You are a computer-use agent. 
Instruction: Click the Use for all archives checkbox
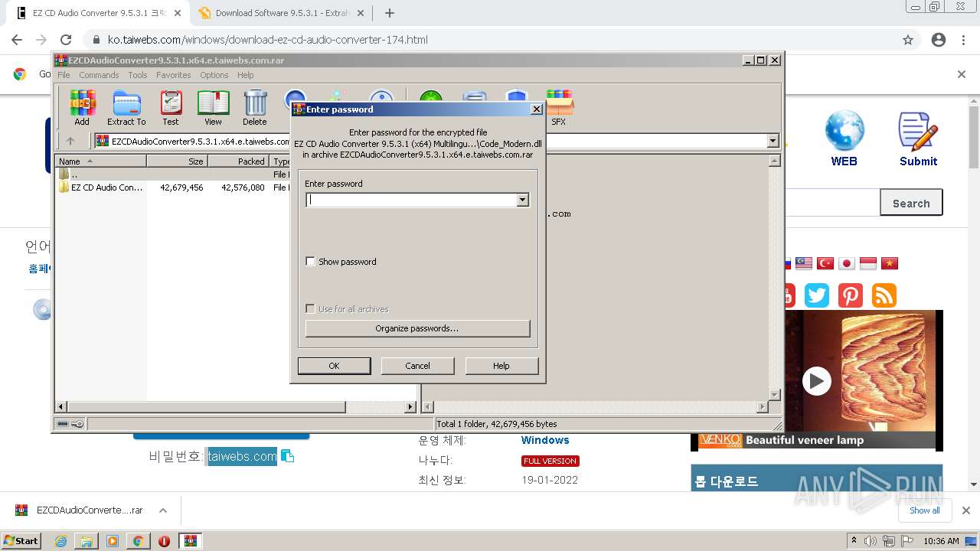pos(310,308)
